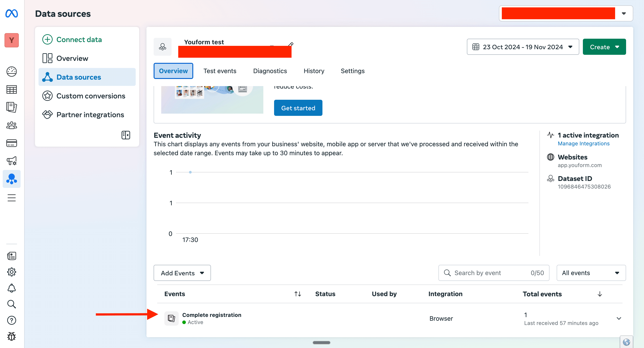644x348 pixels.
Task: Open the Audiences people icon
Action: 11,125
